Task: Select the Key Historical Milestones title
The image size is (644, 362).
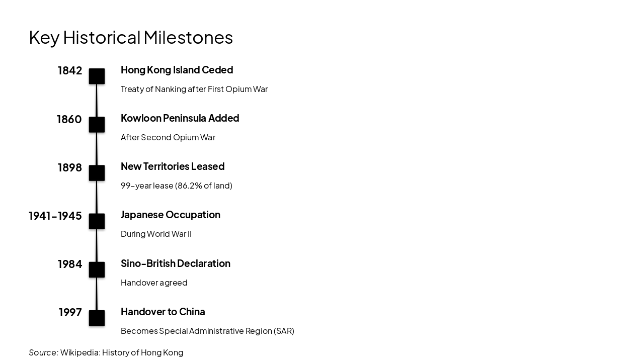Action: [131, 37]
